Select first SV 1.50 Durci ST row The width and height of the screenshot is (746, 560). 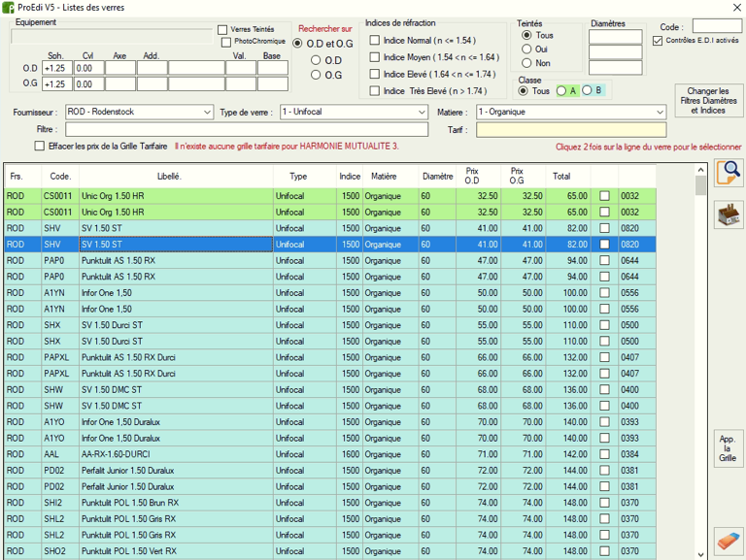coord(329,325)
